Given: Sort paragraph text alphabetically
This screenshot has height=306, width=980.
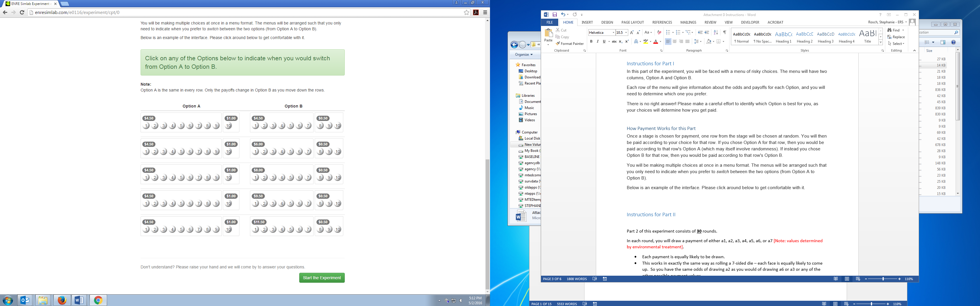Looking at the screenshot, I should pos(715,33).
